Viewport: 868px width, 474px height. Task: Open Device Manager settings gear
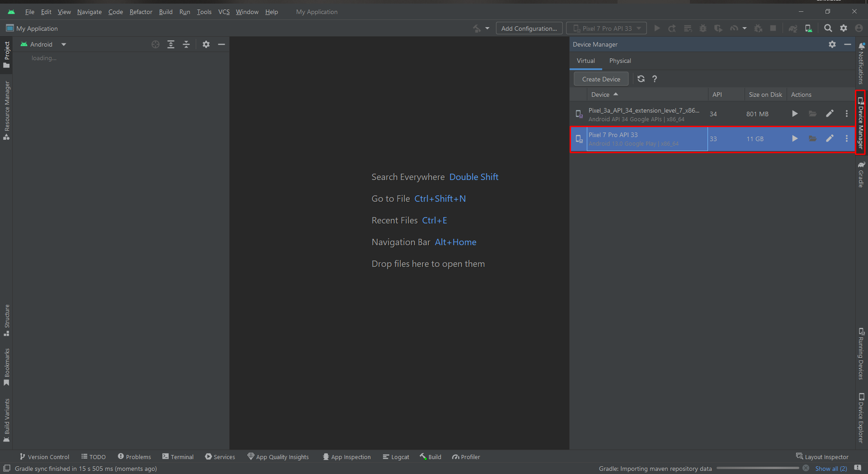click(832, 44)
